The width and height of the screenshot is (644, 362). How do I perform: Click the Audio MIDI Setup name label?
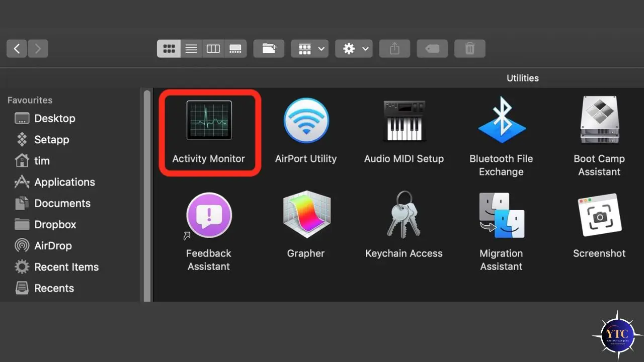pyautogui.click(x=404, y=159)
